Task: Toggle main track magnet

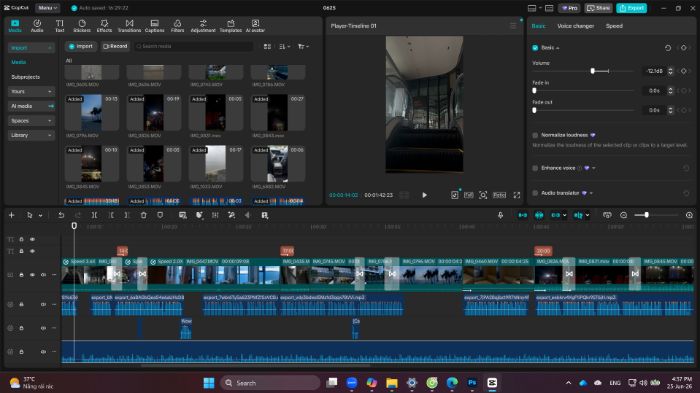Action: pos(522,215)
